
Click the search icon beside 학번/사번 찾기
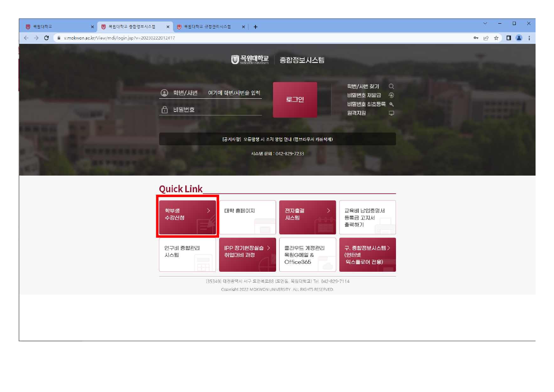(x=391, y=86)
